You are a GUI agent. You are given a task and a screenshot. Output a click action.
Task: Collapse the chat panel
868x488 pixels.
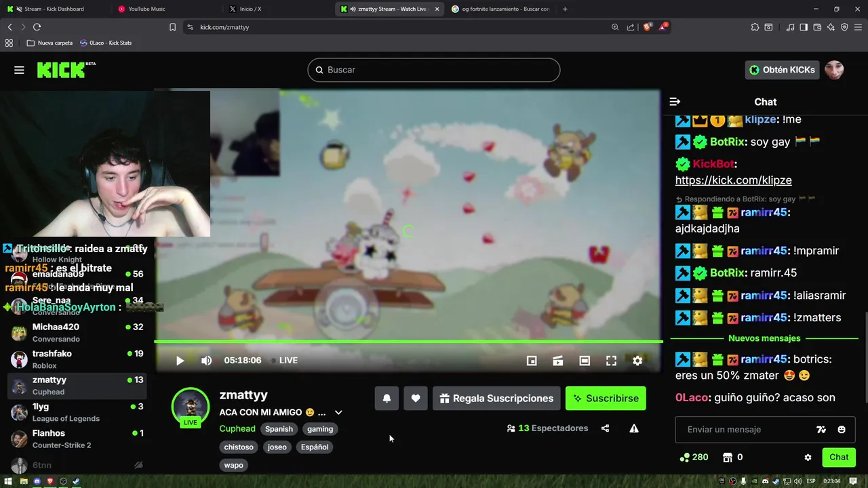point(675,102)
